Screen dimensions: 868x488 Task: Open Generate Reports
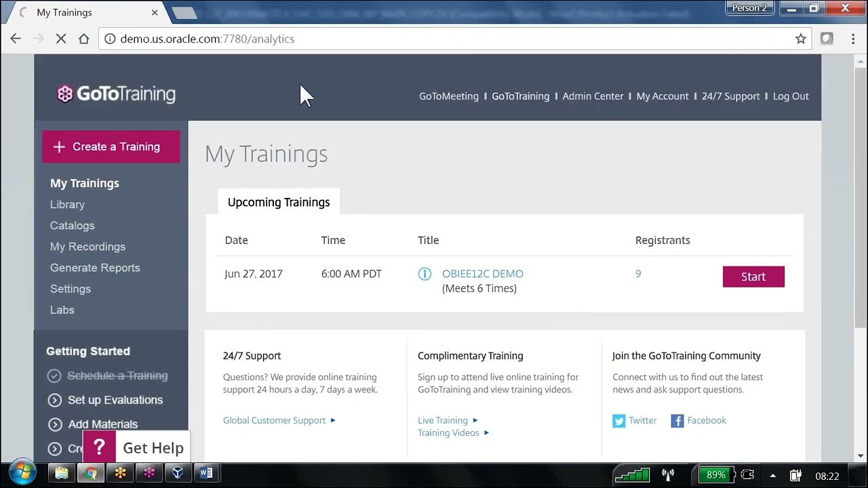[x=95, y=267]
